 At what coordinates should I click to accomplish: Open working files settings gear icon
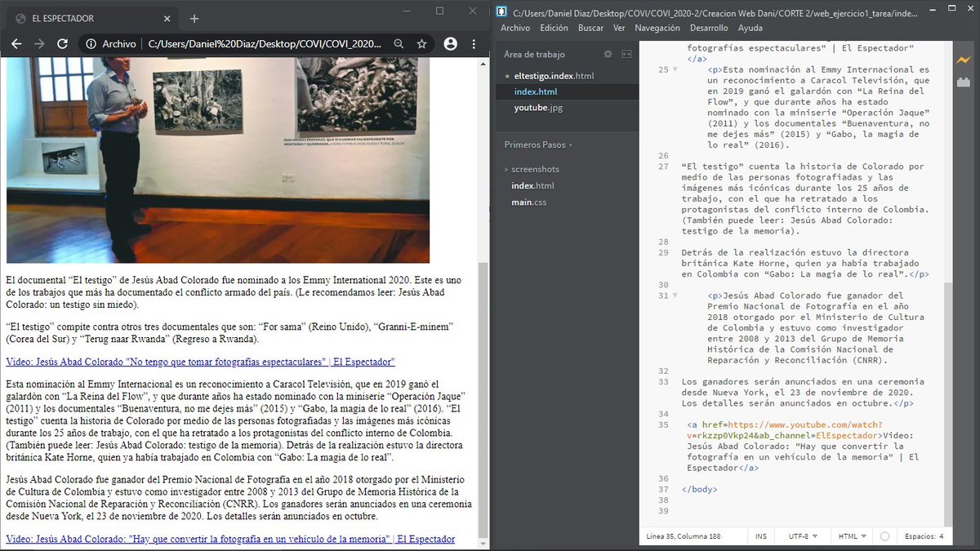(608, 54)
